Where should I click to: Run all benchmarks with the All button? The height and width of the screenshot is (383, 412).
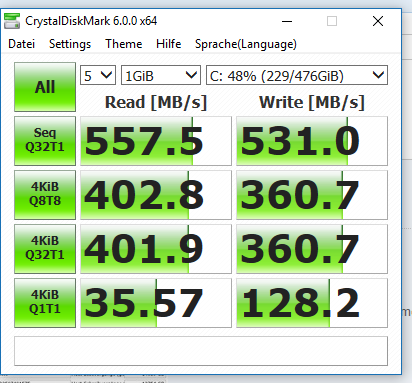click(45, 87)
